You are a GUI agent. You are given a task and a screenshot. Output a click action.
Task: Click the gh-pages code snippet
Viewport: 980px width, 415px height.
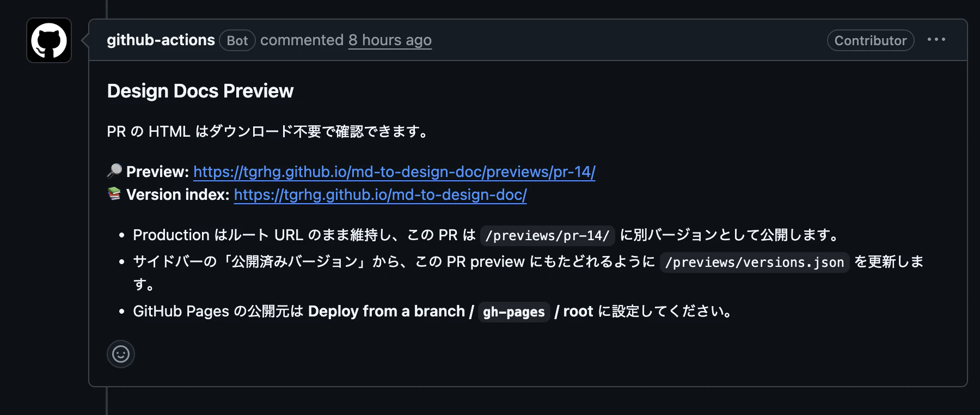(514, 312)
